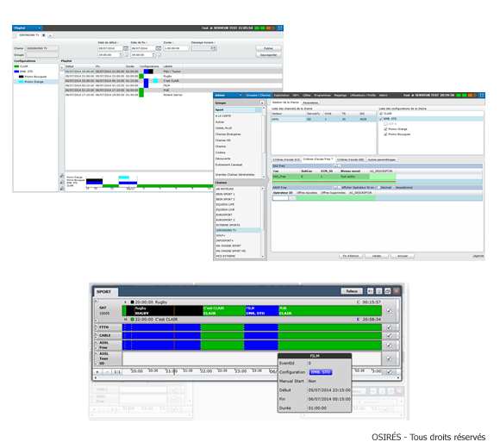The image size is (500, 448).
Task: Toggle Promo Bouygues checkbox in Admin
Action: 385,134
